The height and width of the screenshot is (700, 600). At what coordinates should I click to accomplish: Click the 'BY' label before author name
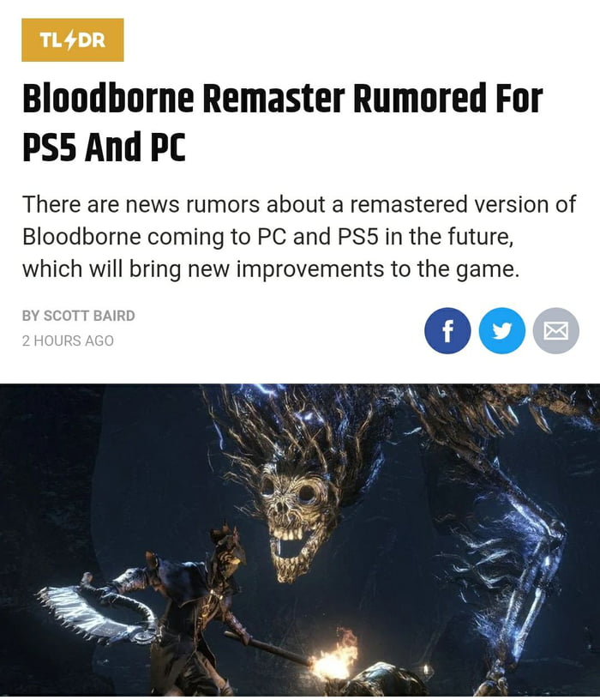click(30, 316)
